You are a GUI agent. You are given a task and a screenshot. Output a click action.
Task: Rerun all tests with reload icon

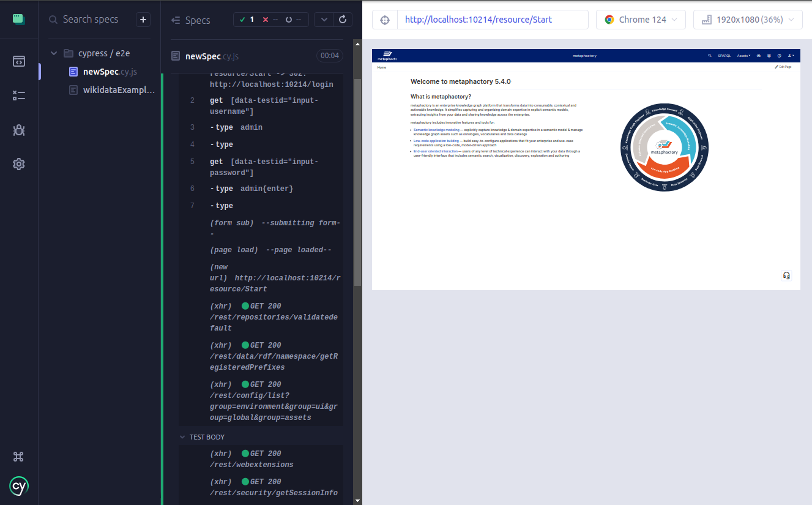point(343,20)
